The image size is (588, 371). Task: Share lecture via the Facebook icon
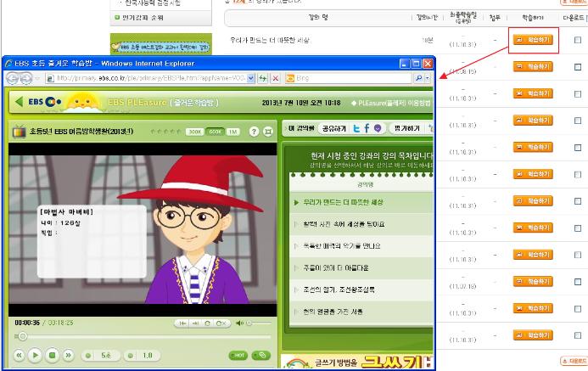click(367, 128)
